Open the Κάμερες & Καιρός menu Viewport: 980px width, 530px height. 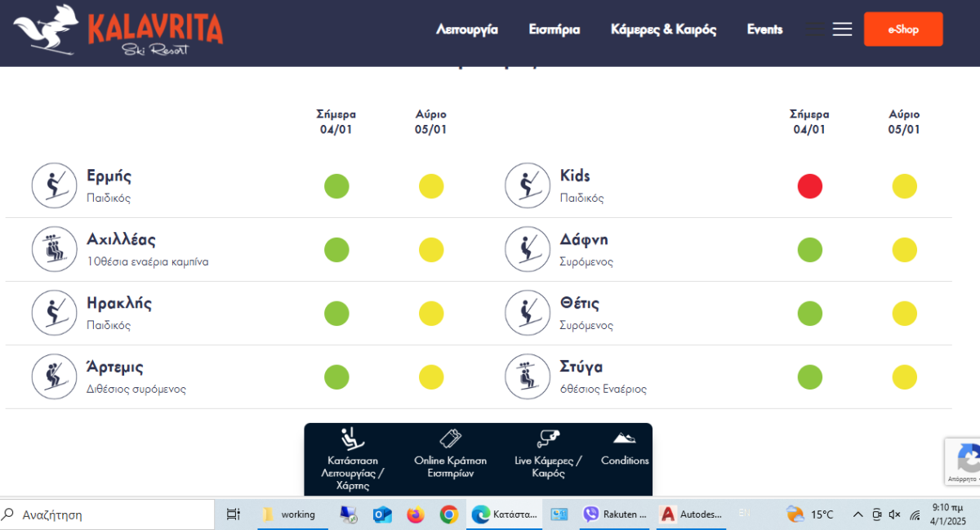(663, 29)
